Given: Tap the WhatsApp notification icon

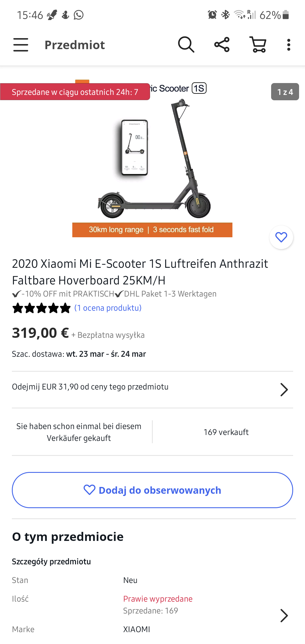Looking at the screenshot, I should click(x=79, y=15).
